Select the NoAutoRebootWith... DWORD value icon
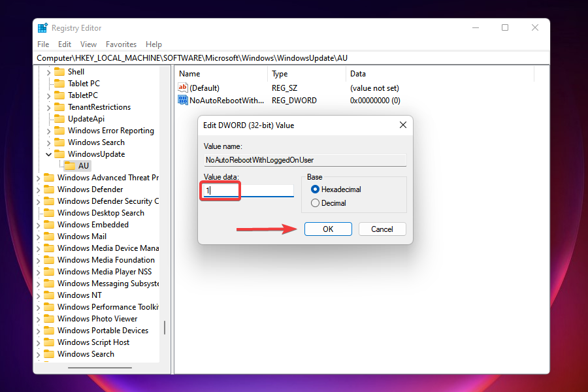The image size is (588, 392). 183,100
